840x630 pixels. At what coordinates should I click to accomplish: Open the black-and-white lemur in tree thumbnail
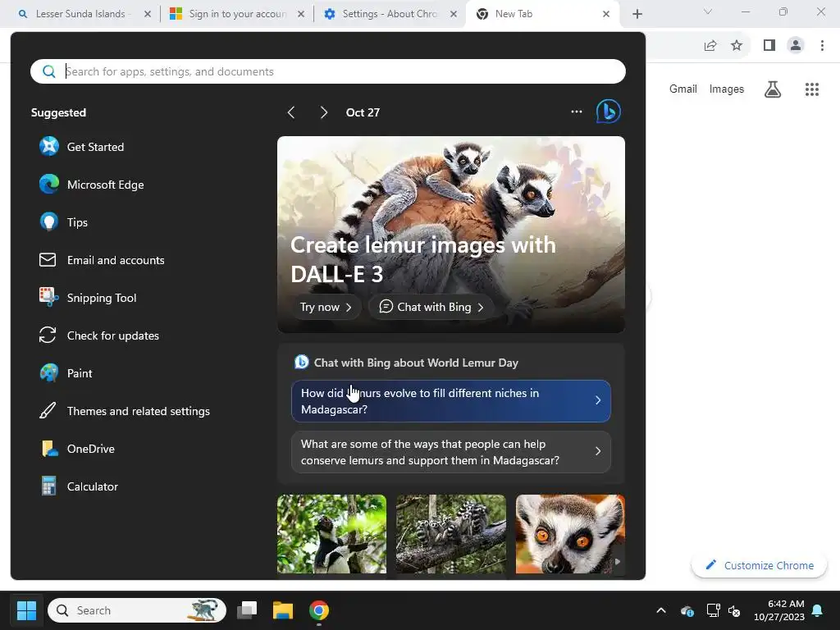pyautogui.click(x=331, y=533)
